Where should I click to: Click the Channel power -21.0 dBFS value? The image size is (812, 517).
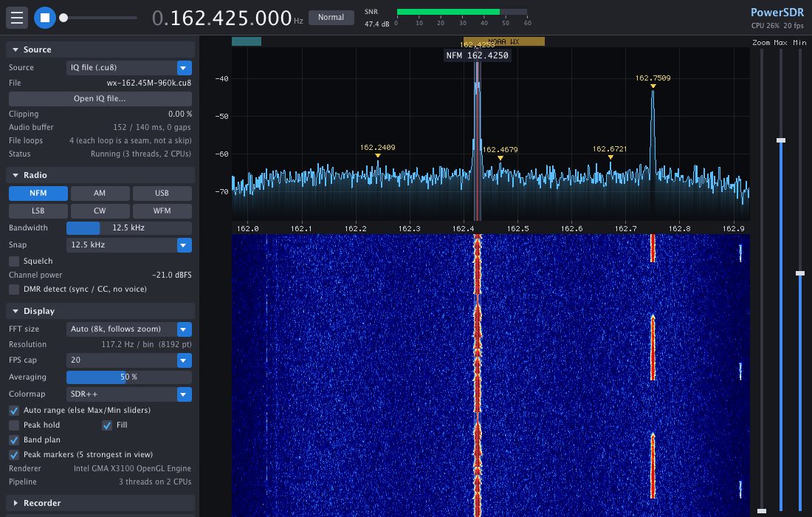172,275
